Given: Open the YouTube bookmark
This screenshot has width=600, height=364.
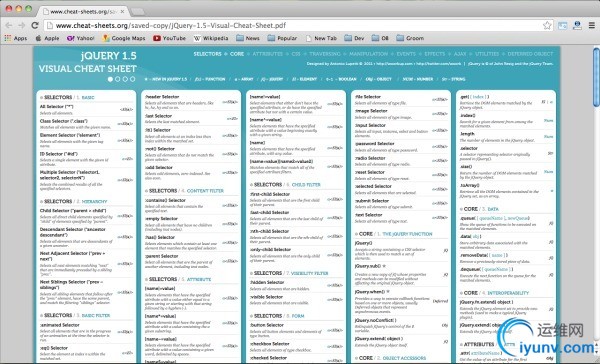Looking at the screenshot, I should pos(170,38).
